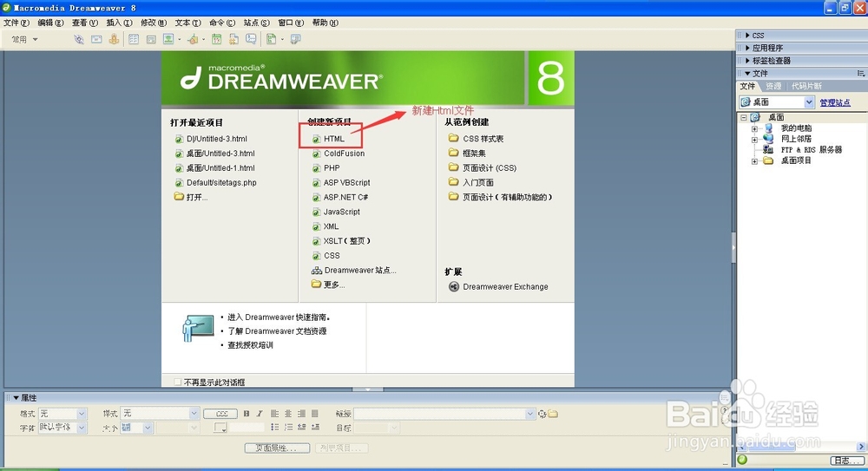Open the text color swatch picker

point(220,428)
